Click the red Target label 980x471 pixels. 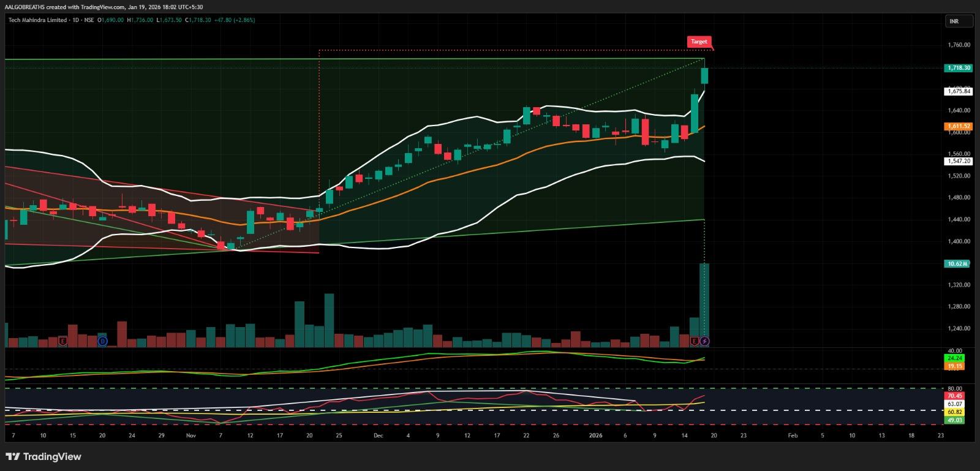699,42
